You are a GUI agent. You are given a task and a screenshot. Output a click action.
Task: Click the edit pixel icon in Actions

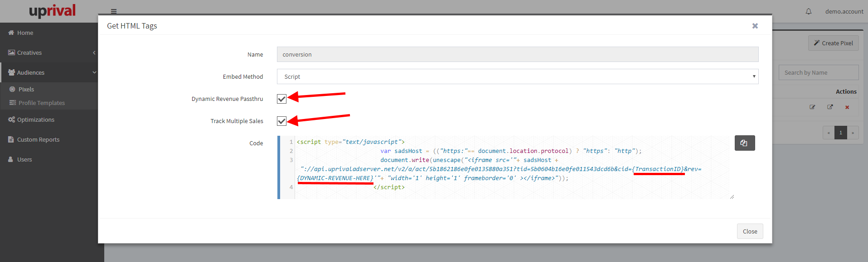pos(812,107)
